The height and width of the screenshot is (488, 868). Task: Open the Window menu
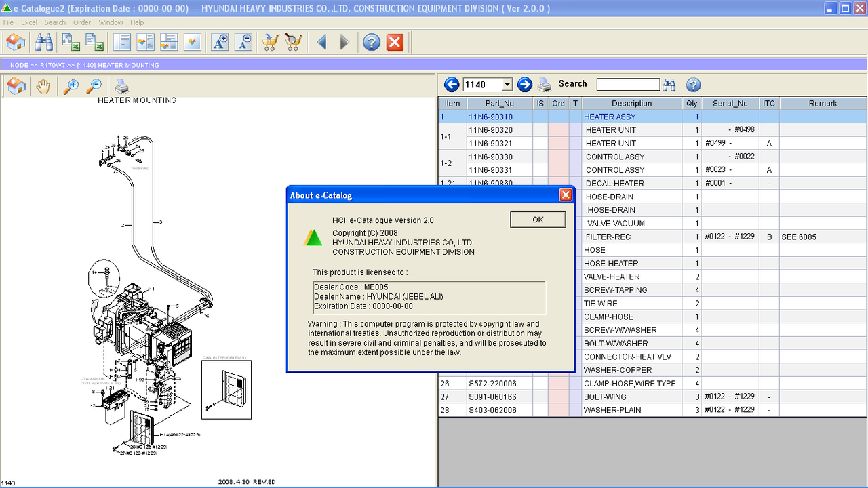pyautogui.click(x=111, y=22)
